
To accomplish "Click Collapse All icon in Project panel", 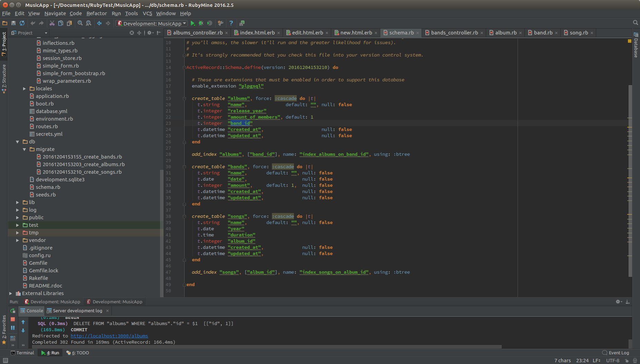I will 139,33.
